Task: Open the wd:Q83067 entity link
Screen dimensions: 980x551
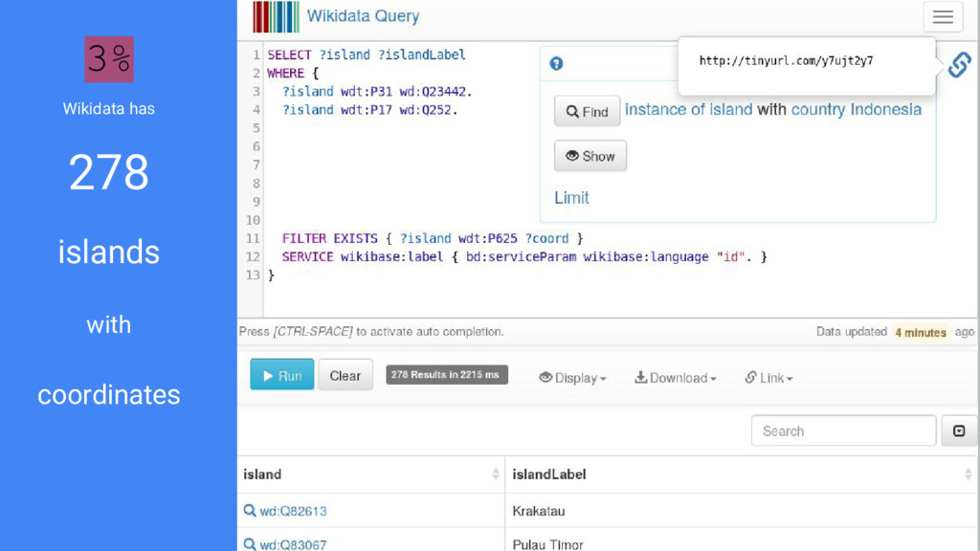Action: [x=293, y=544]
